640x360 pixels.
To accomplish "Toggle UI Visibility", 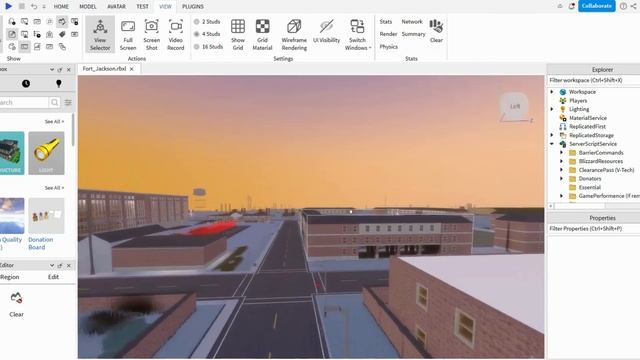I will tap(326, 31).
